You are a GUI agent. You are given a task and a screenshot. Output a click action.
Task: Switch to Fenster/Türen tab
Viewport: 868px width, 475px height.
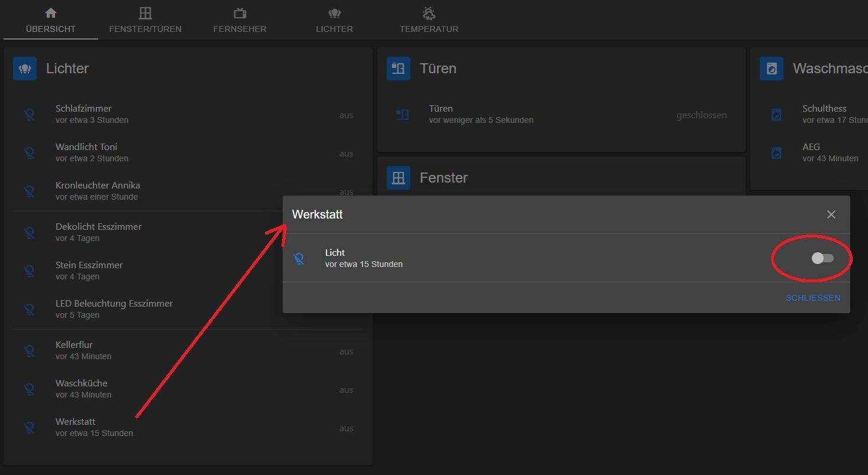point(145,20)
